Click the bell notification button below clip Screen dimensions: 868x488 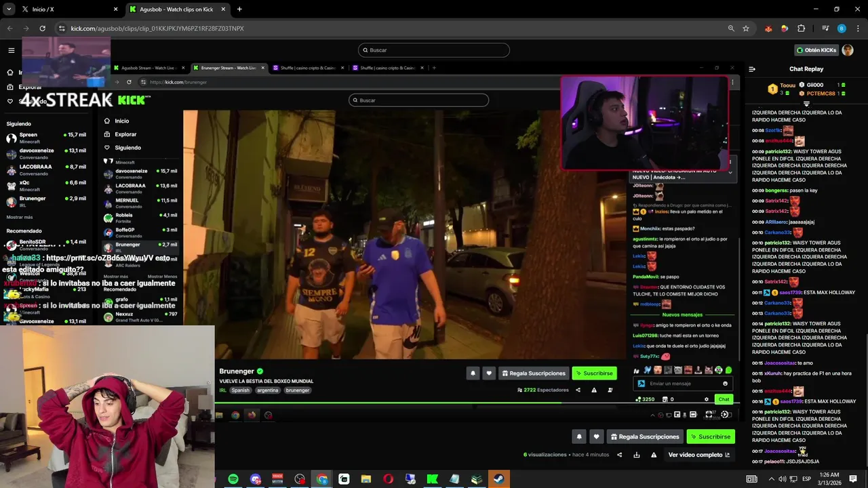click(x=579, y=436)
